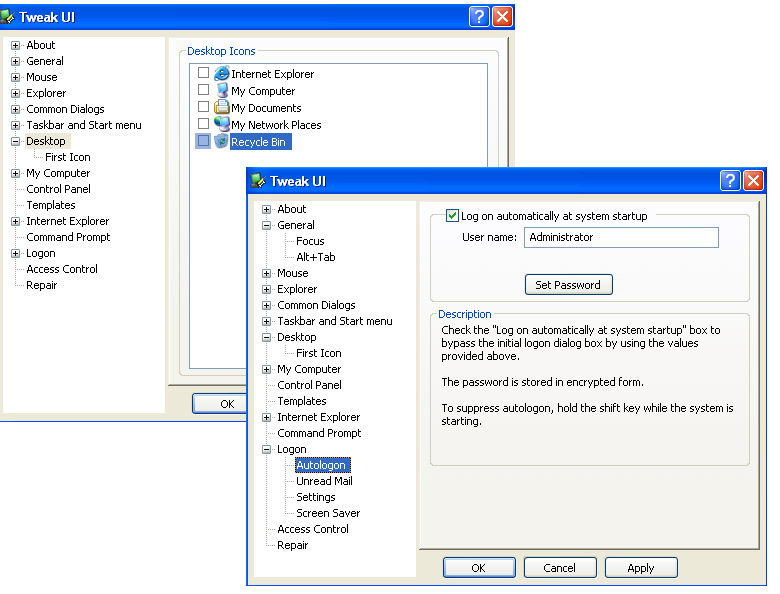Click the Tweak UI title icon of the front window
The width and height of the screenshot is (780, 594).
[258, 181]
